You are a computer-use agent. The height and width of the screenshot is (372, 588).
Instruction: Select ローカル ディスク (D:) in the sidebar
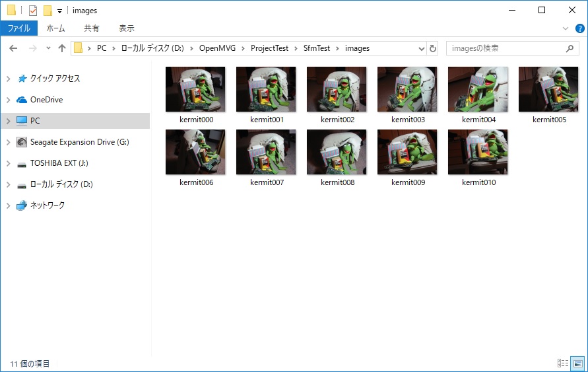coord(61,184)
